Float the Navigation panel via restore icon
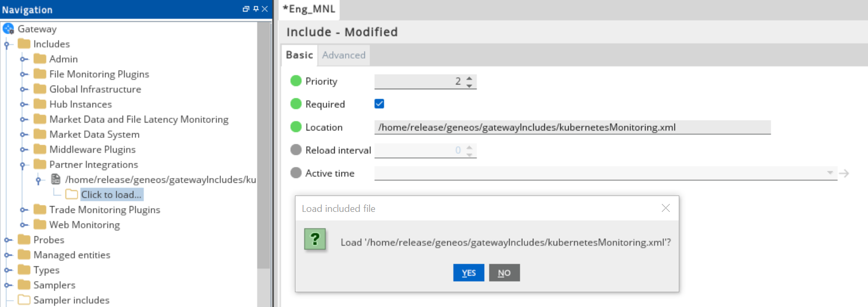 point(246,9)
